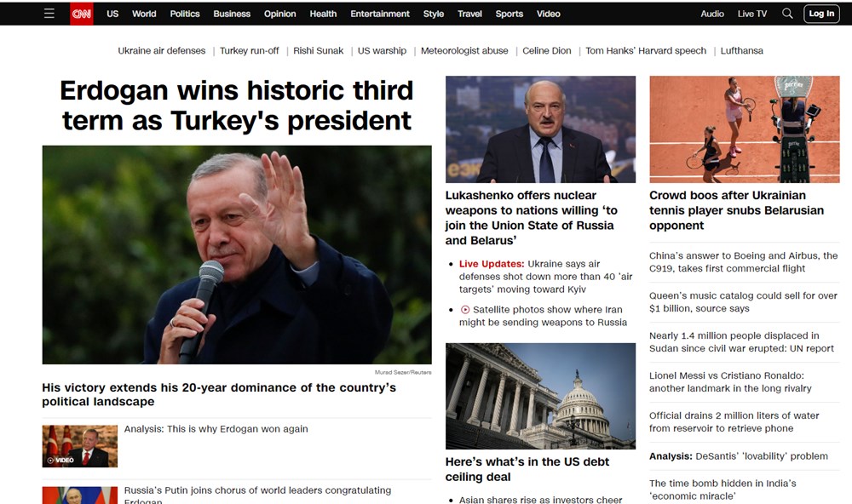Open DeSantis 'lovability' analysis link
The image size is (852, 504).
739,456
